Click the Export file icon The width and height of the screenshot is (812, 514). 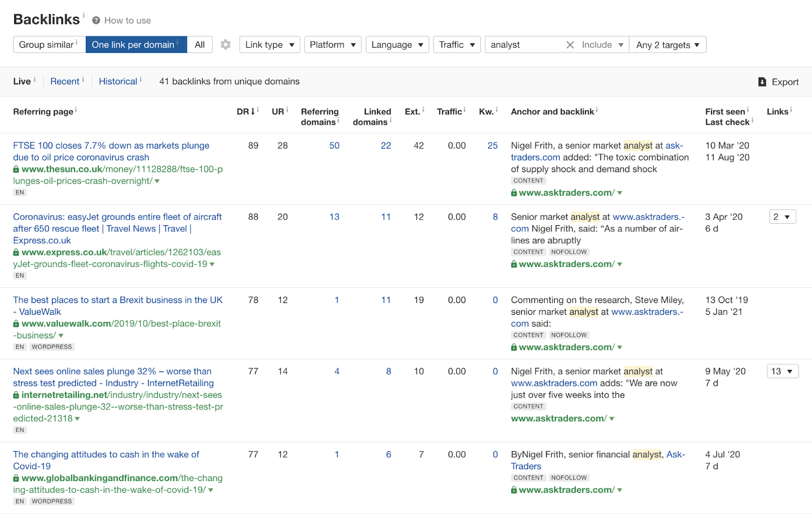tap(762, 82)
